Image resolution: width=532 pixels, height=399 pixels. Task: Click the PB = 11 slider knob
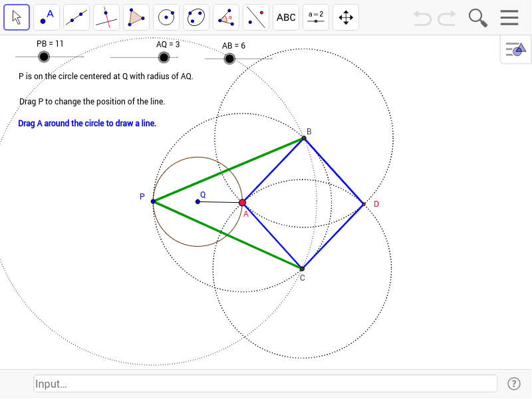pyautogui.click(x=44, y=57)
